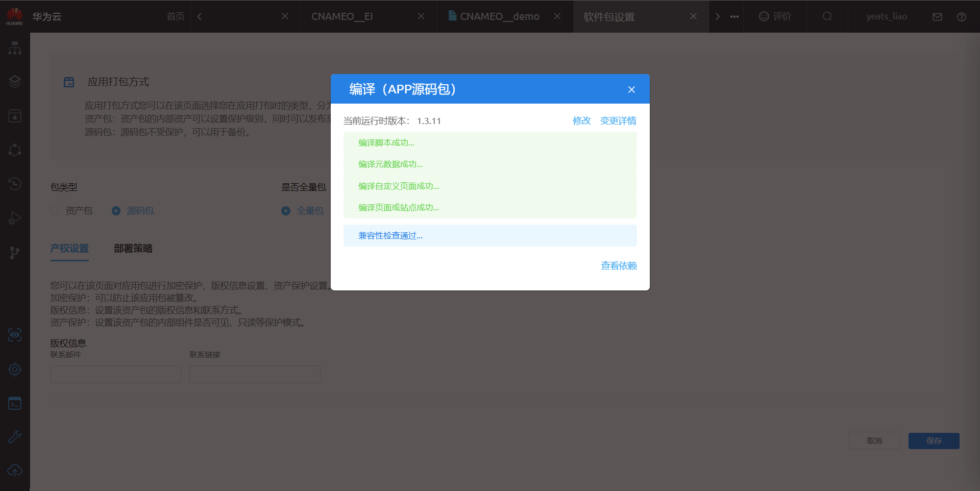Open the connected nodes sidebar icon
980x491 pixels.
coord(15,150)
